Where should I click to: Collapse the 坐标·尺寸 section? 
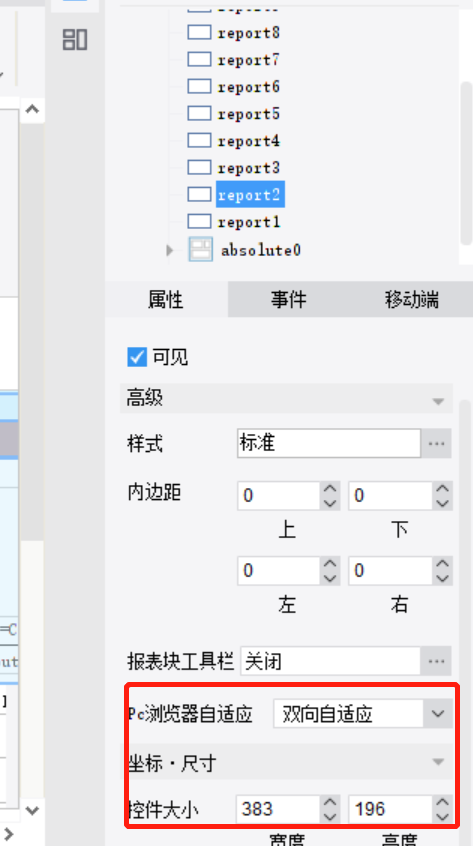pyautogui.click(x=438, y=762)
